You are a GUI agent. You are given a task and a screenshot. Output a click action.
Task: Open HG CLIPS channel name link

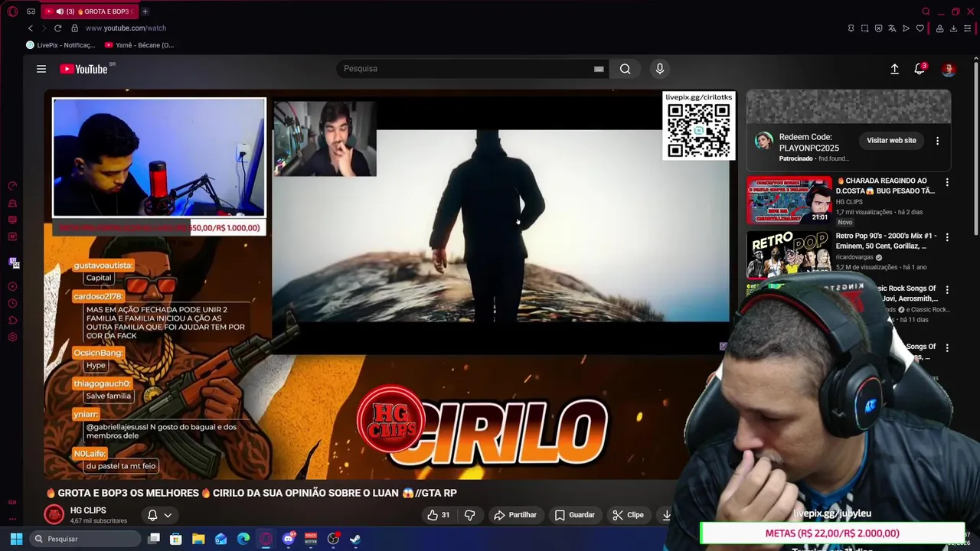88,510
